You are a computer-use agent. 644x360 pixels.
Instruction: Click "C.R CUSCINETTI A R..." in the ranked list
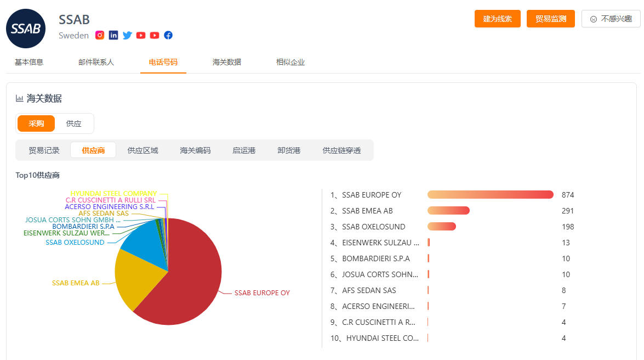pos(379,322)
